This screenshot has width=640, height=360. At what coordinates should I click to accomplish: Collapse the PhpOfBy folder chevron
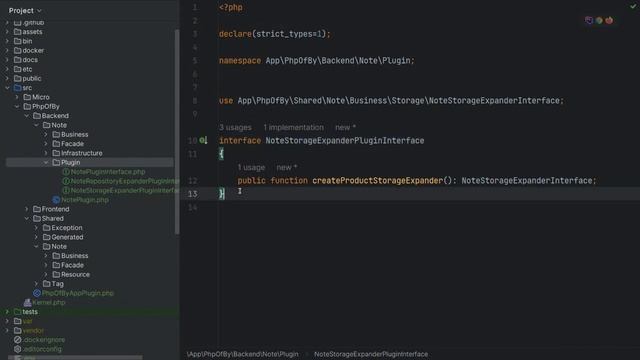pyautogui.click(x=17, y=107)
